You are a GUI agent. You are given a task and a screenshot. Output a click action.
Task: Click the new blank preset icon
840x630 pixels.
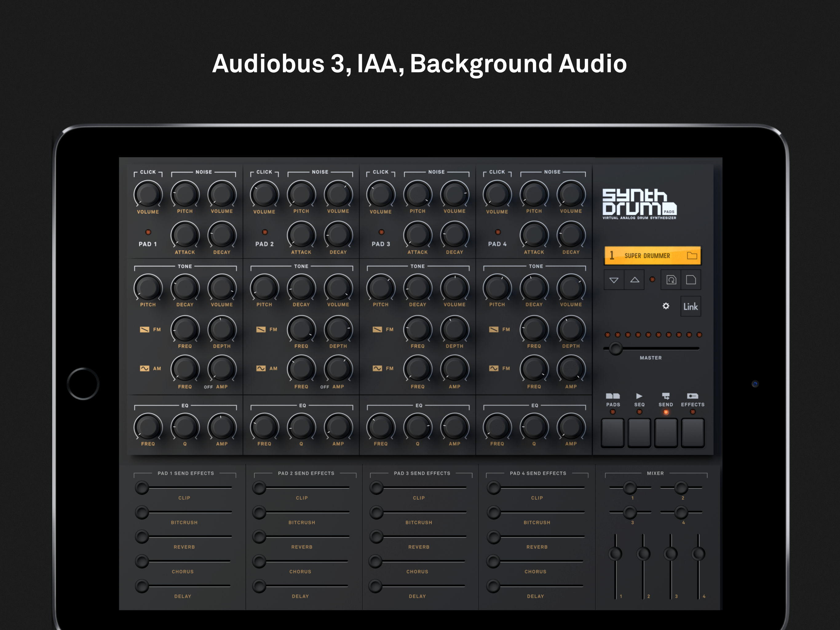tap(691, 280)
